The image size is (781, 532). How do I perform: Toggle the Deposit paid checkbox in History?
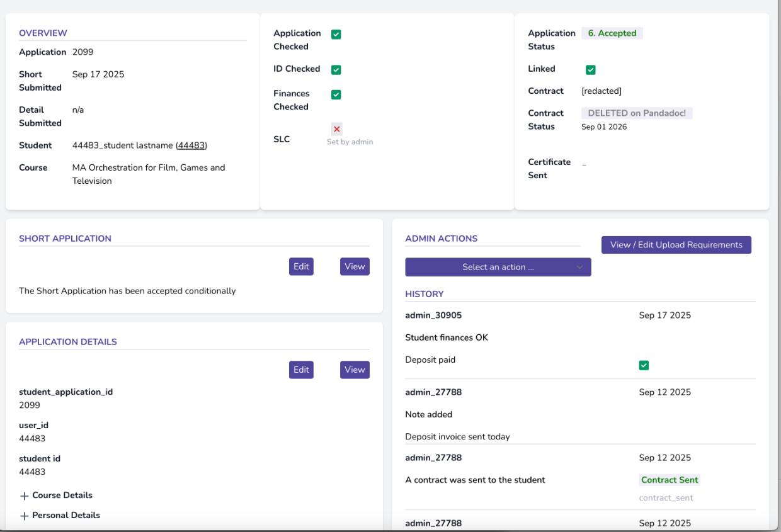pos(644,365)
